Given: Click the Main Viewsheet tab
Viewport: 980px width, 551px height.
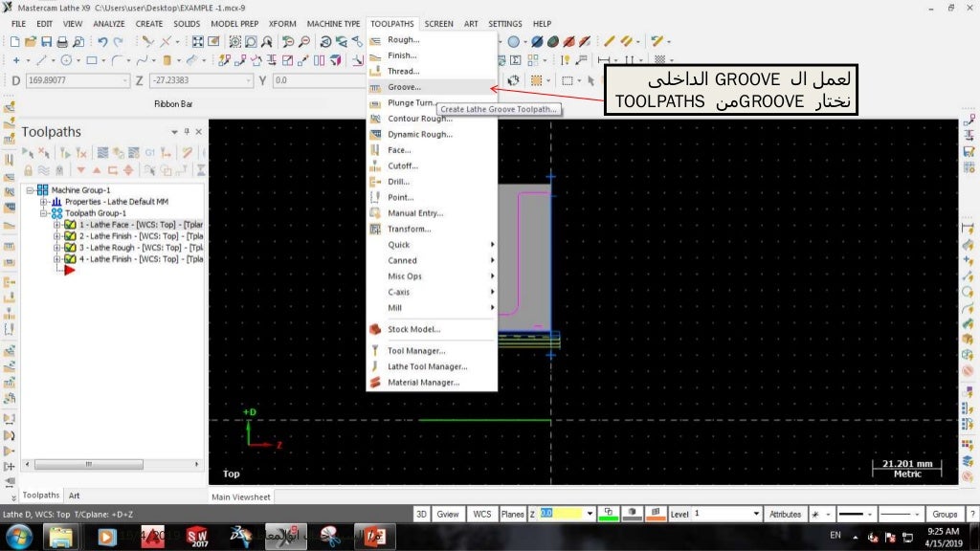Looking at the screenshot, I should [x=240, y=497].
